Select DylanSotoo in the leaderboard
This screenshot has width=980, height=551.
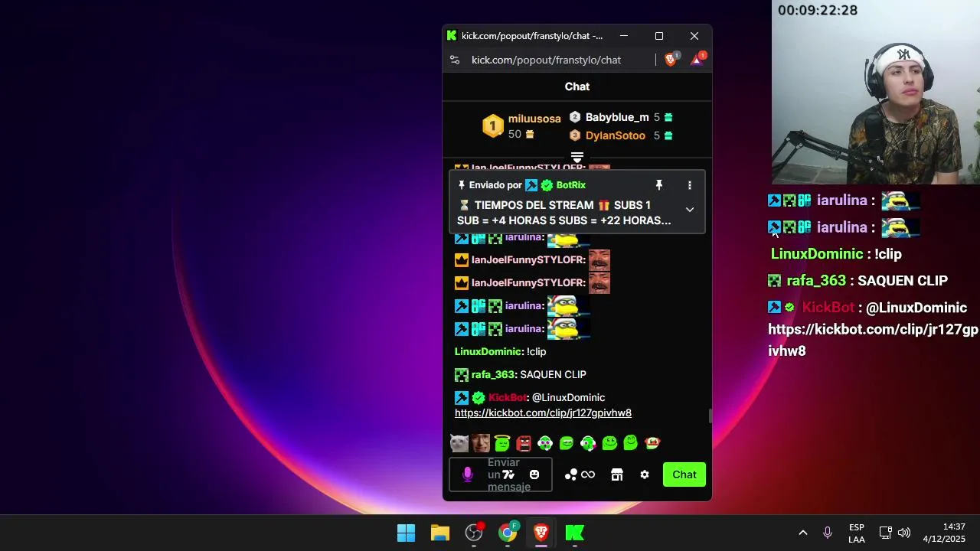coord(616,135)
